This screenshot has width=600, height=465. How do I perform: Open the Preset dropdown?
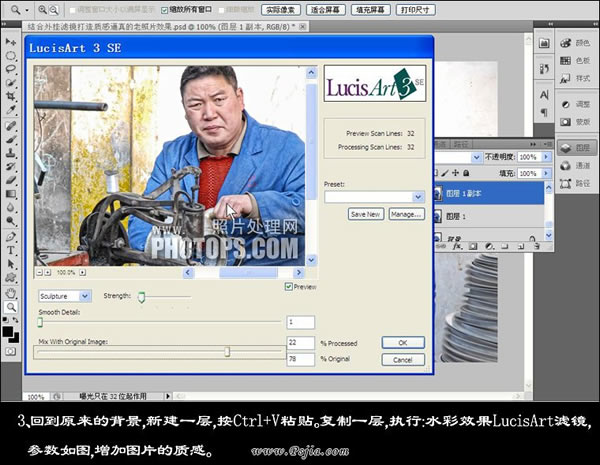[x=418, y=197]
